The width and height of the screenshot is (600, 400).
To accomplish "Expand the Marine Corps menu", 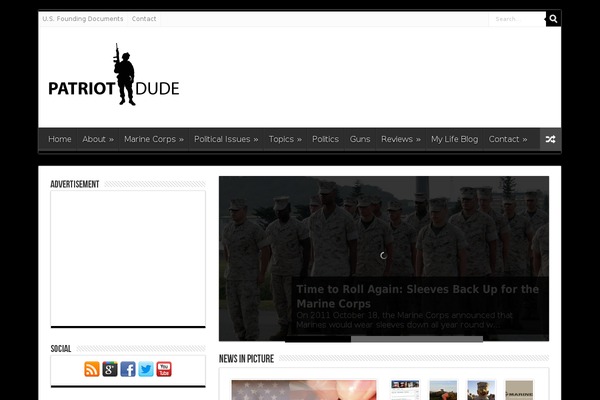I will pos(154,139).
